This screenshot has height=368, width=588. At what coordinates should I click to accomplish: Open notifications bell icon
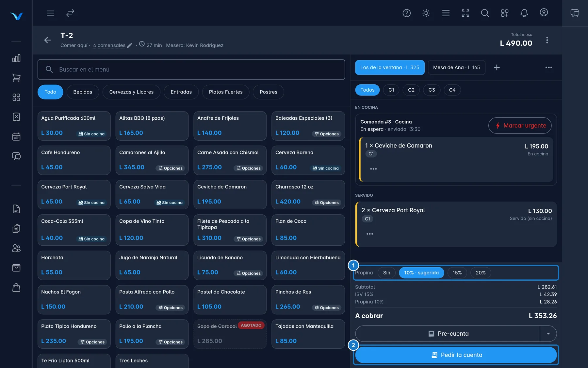(x=524, y=13)
